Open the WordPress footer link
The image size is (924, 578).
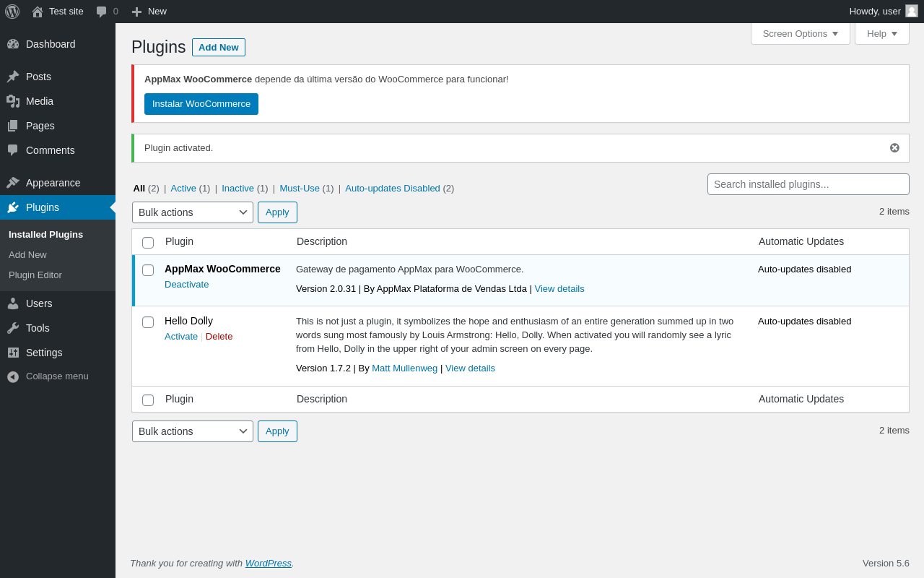[x=269, y=564]
